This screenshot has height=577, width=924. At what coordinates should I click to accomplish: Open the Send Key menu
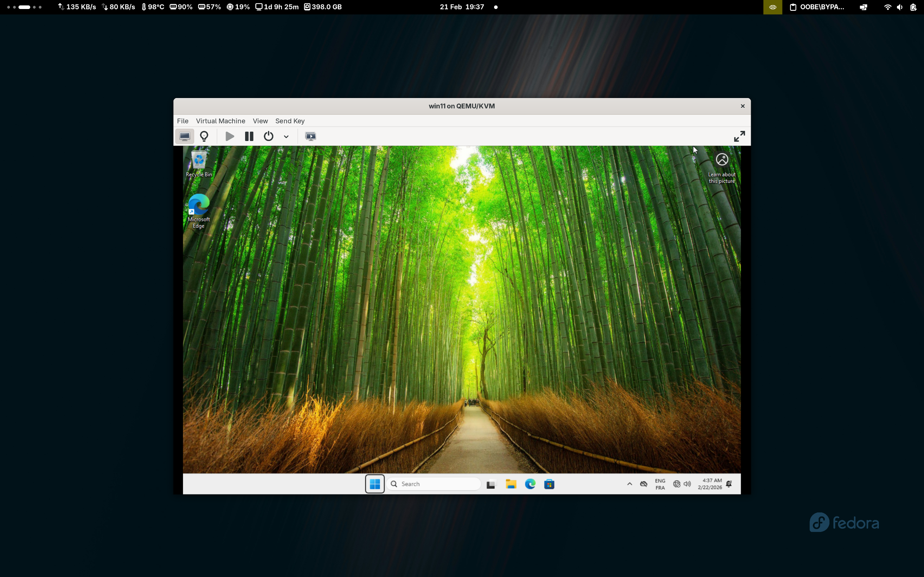pyautogui.click(x=290, y=121)
